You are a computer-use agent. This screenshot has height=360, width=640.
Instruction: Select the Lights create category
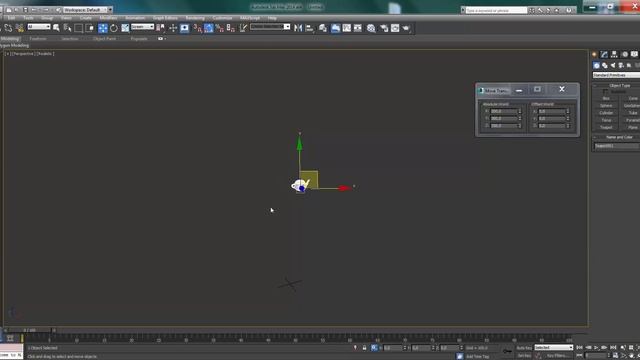click(613, 65)
